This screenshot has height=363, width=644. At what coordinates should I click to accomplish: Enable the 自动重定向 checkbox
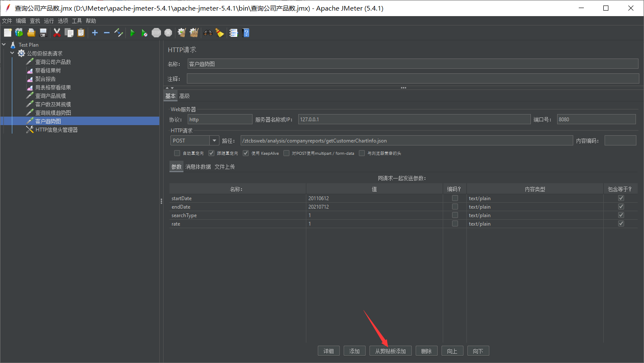pos(177,153)
